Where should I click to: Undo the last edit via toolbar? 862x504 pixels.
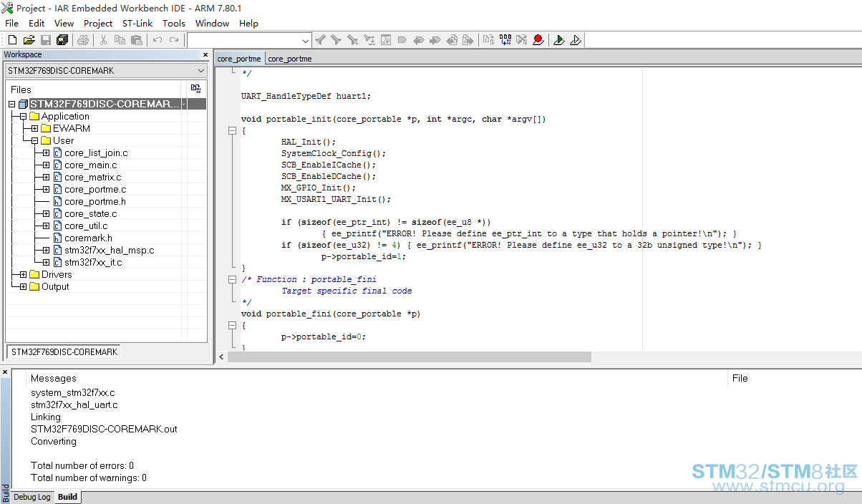point(158,40)
